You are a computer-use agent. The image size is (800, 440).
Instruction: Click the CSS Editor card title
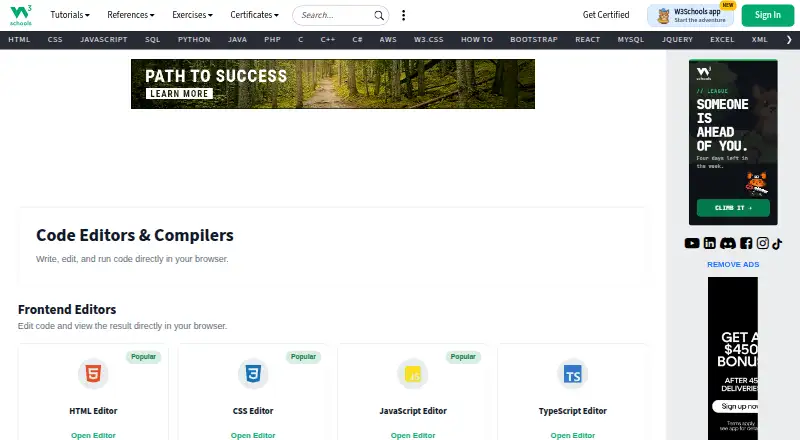coord(253,411)
